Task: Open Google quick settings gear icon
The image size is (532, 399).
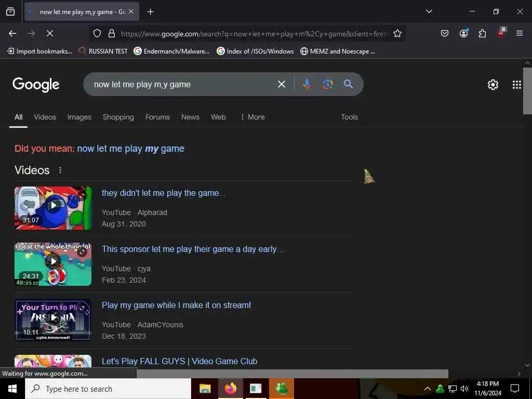Action: [x=493, y=85]
